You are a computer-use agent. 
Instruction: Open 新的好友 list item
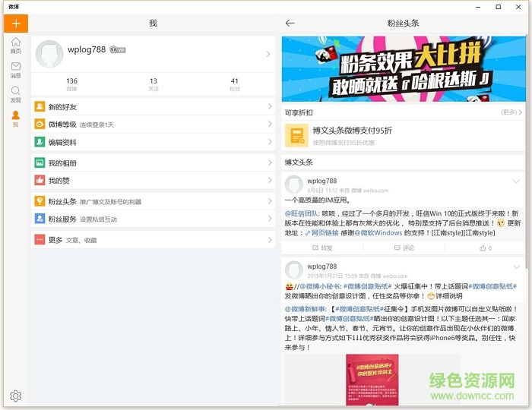pyautogui.click(x=152, y=107)
